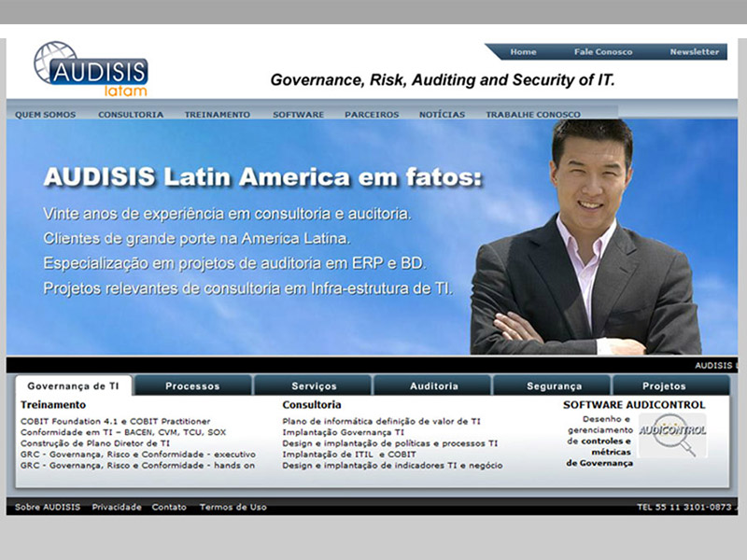The height and width of the screenshot is (560, 747).
Task: Open Implantação Governança TI link
Action: tap(343, 432)
